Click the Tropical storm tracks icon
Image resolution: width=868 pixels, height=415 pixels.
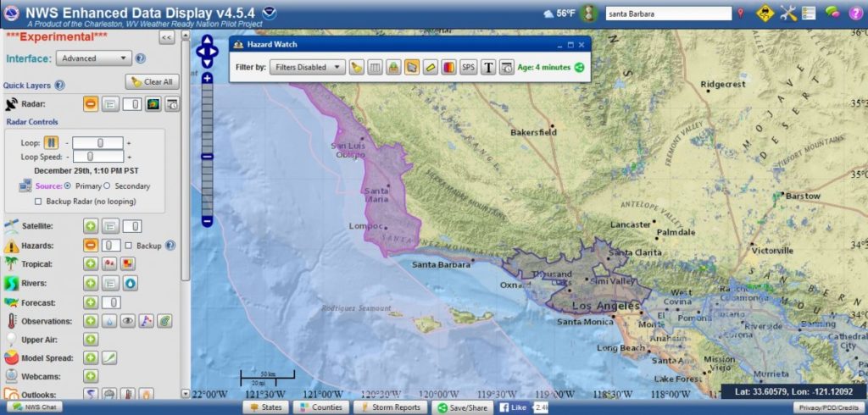coord(109,264)
